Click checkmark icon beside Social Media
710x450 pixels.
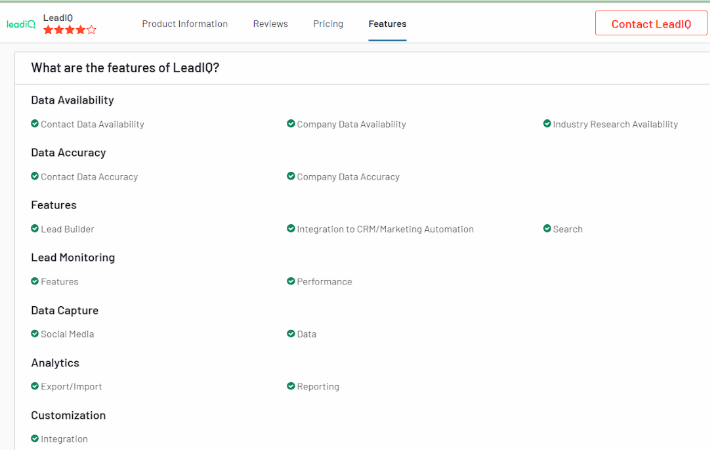[x=35, y=334]
